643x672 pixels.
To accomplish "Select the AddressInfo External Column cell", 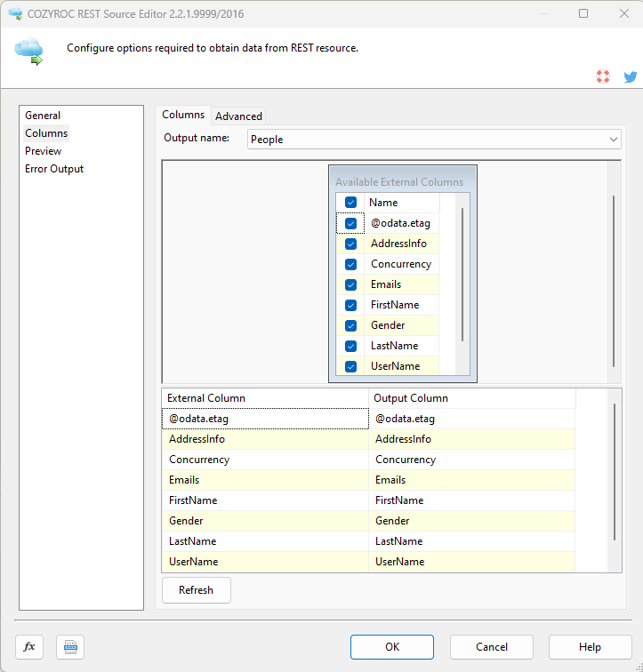I will tap(265, 439).
